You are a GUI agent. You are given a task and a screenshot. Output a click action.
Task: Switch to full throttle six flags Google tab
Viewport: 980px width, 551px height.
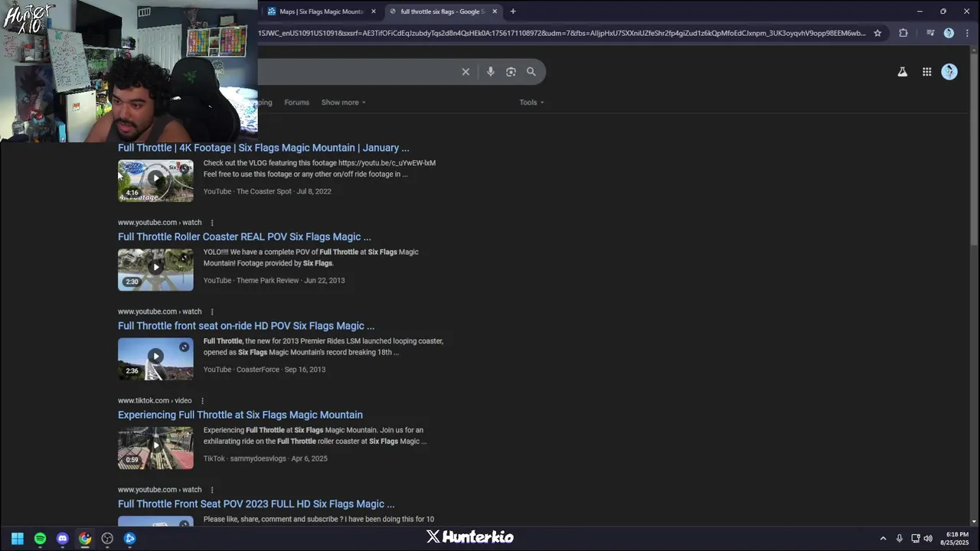click(x=443, y=11)
